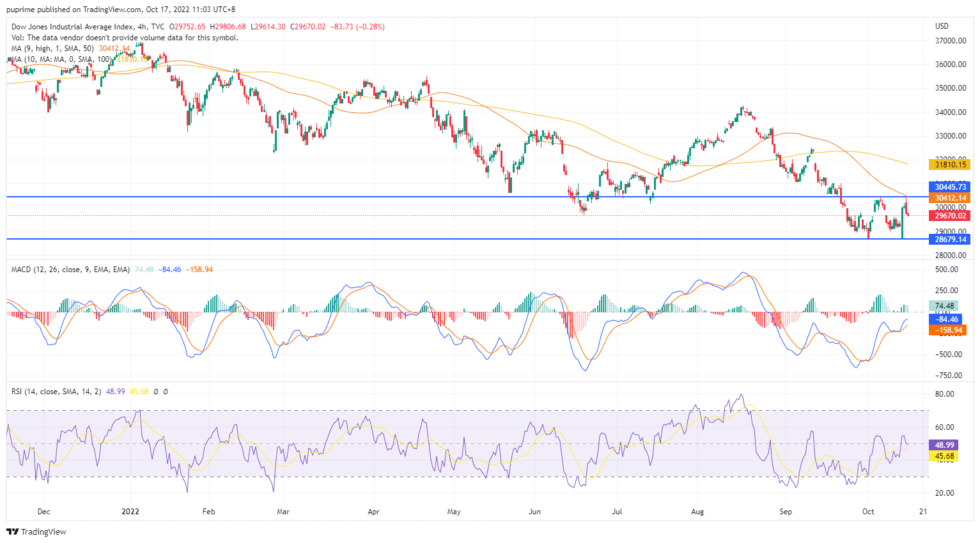980x543 pixels.
Task: Click the 21 date label on time axis
Action: pyautogui.click(x=922, y=512)
